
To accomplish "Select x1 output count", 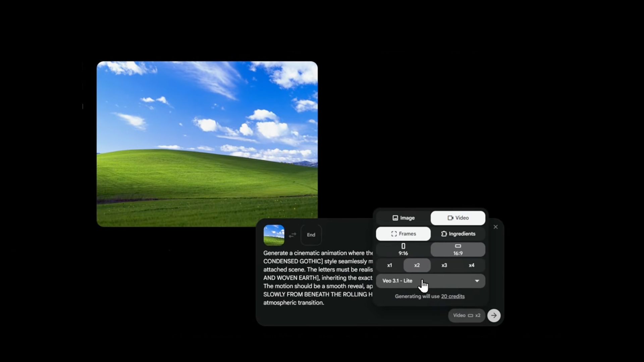I will (x=389, y=265).
